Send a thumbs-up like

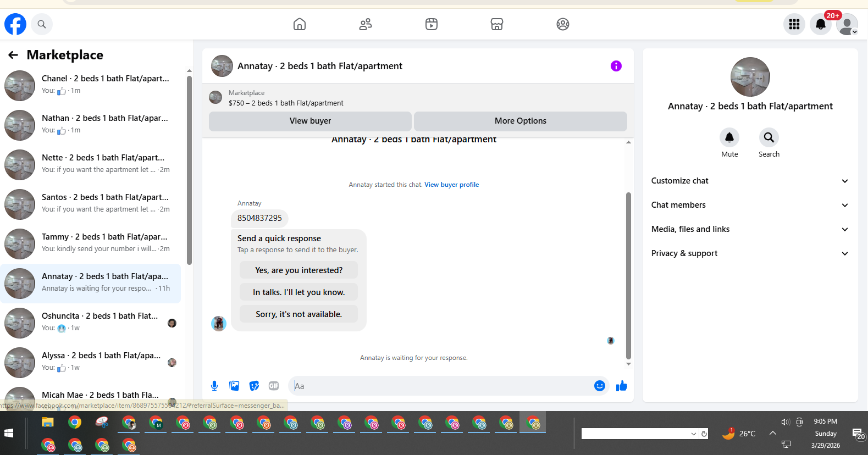point(622,386)
